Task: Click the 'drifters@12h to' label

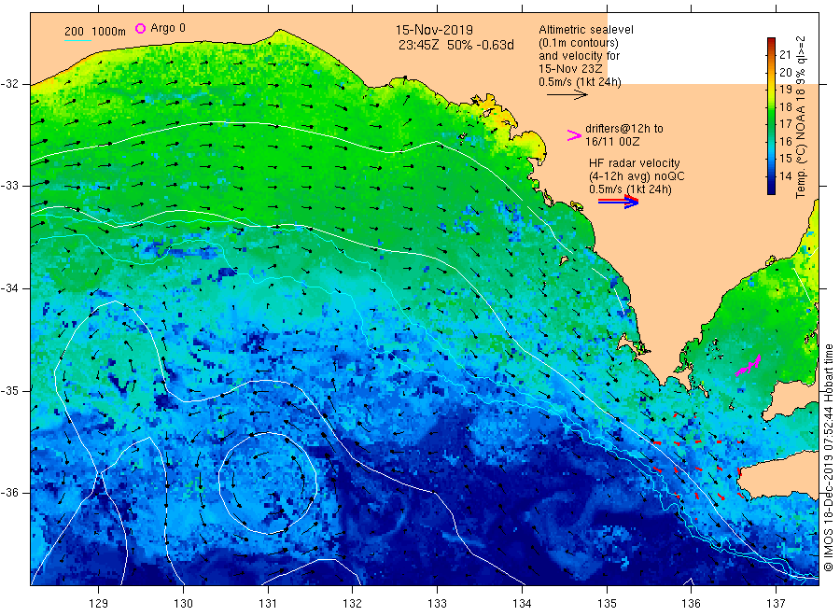Action: 624,129
